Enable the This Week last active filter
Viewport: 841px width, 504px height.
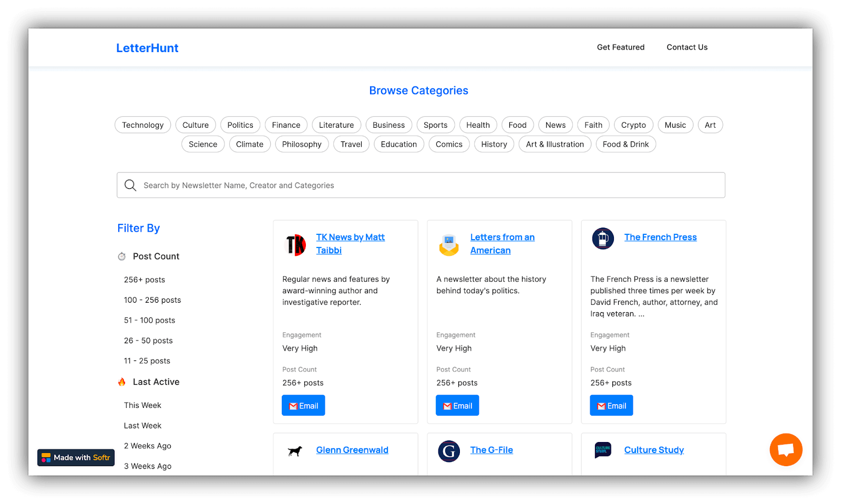(x=142, y=405)
